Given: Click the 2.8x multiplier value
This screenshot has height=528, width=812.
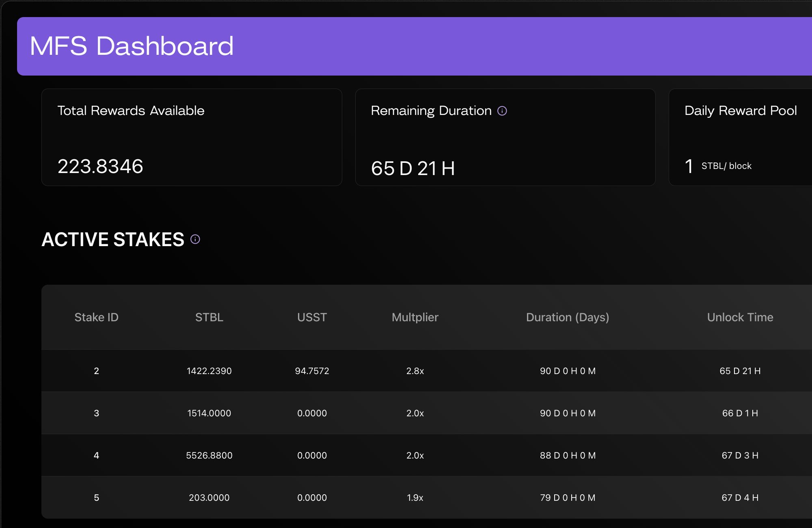Looking at the screenshot, I should 415,371.
